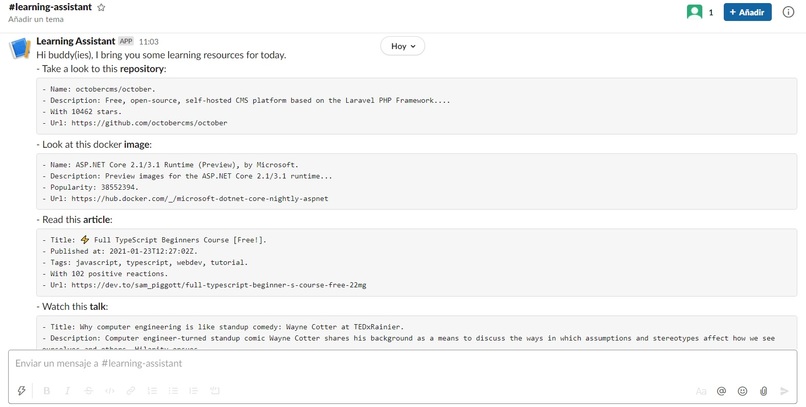Viewport: 806px width, 407px height.
Task: Start a bulleted list in composer
Action: [x=173, y=391]
